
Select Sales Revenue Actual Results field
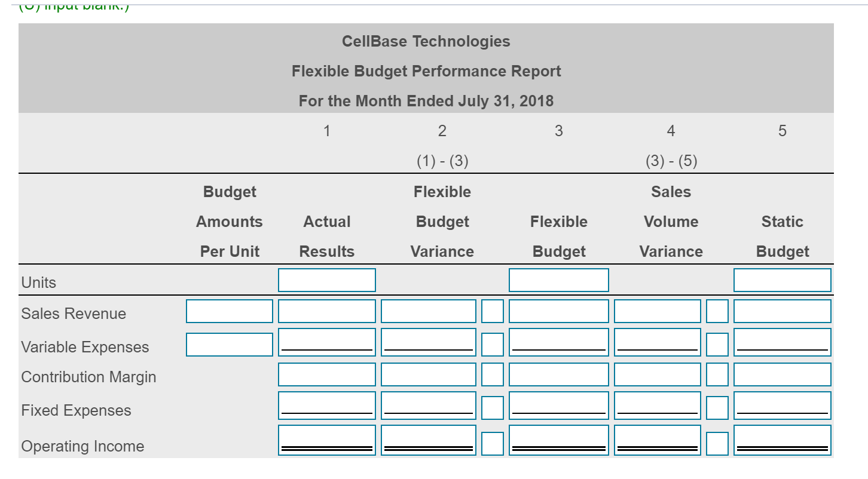click(x=327, y=311)
